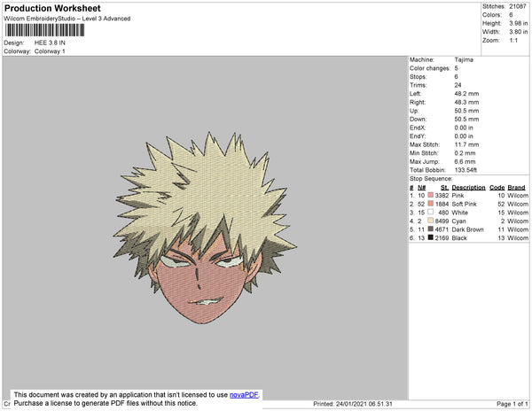Click stitch count '8499' in the Cyan row
This screenshot has height=411, width=532.
442,221
